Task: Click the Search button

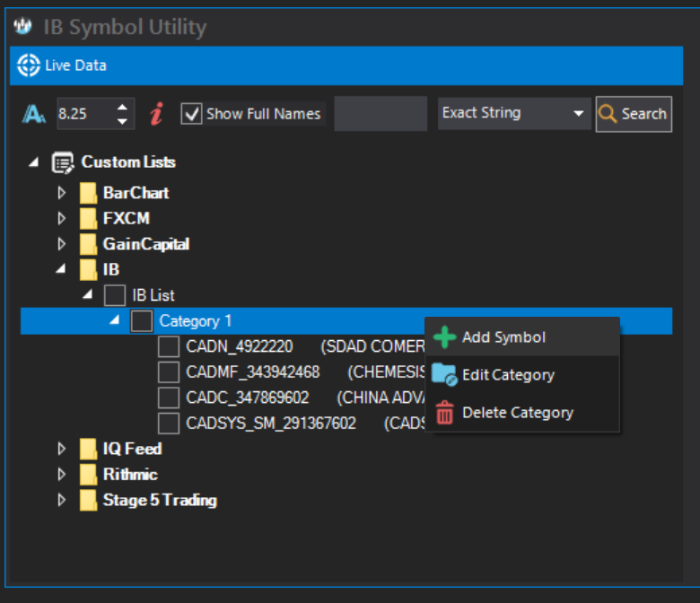Action: (x=634, y=114)
